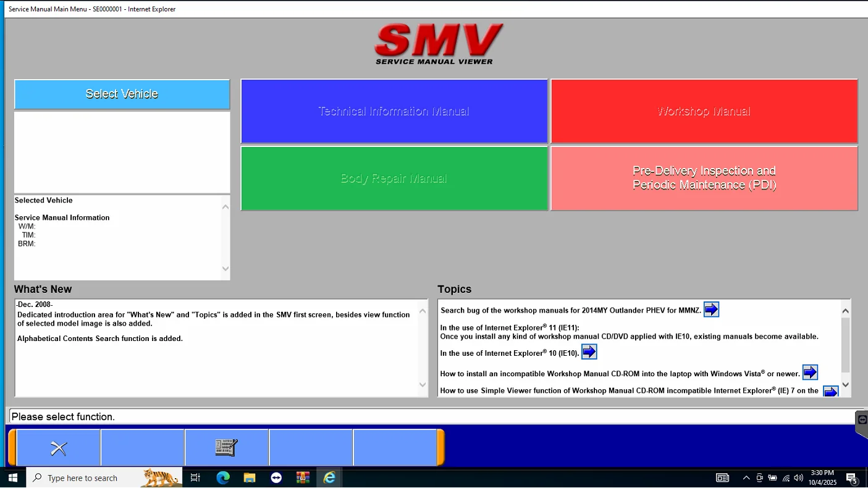Image resolution: width=868 pixels, height=488 pixels.
Task: Open Pre-Delivery Inspection and Periodic Maintenance (PDI)
Action: point(704,179)
